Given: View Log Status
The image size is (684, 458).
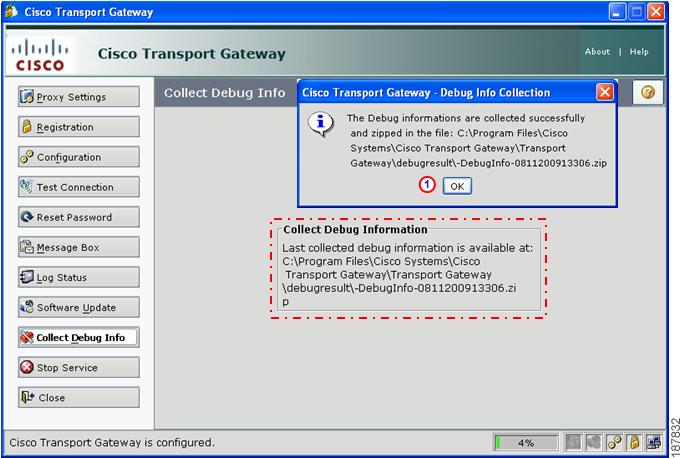Looking at the screenshot, I should 79,277.
